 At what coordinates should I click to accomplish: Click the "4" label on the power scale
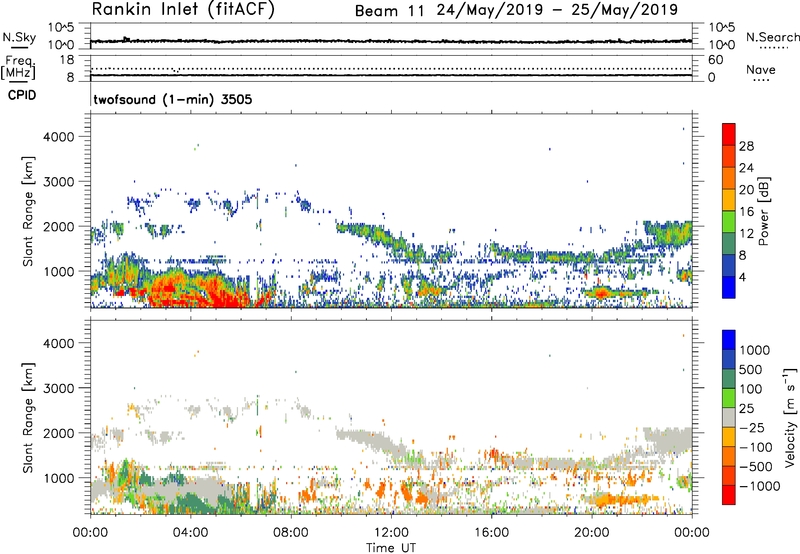pos(743,277)
